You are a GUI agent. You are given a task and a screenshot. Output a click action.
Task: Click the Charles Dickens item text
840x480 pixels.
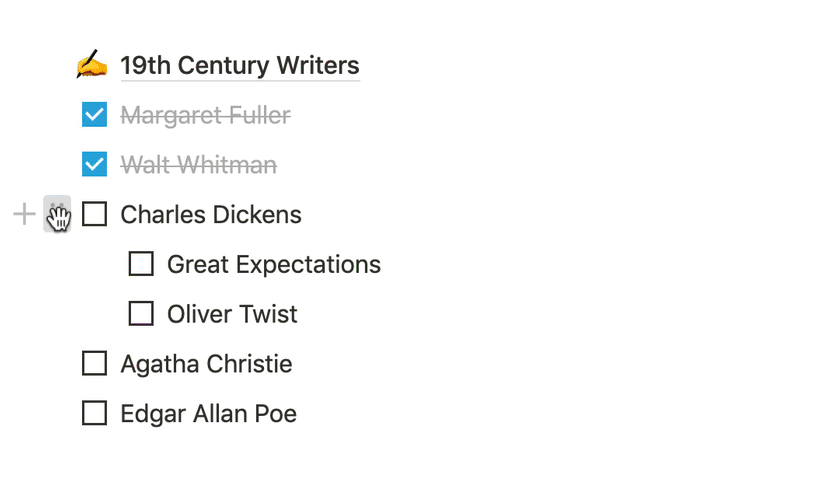coord(210,214)
